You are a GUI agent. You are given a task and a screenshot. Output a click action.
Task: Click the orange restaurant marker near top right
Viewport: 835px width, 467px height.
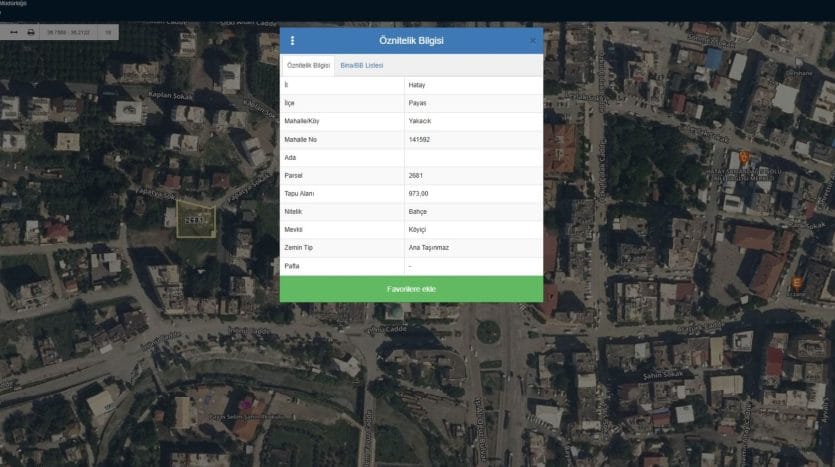pyautogui.click(x=744, y=157)
